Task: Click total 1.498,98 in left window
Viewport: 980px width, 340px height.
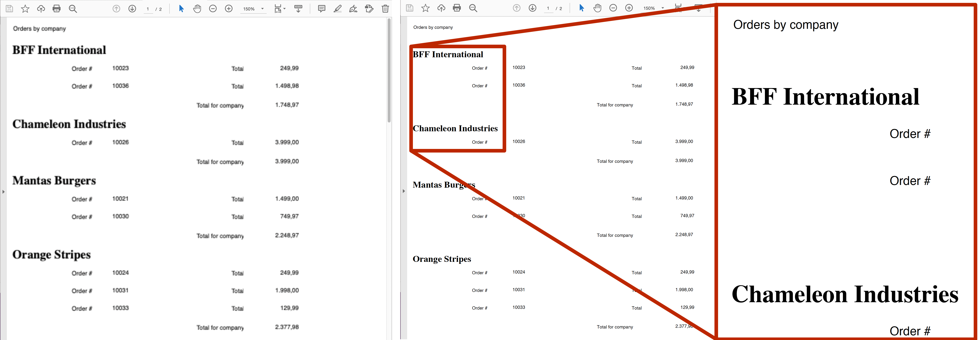Action: (x=287, y=86)
